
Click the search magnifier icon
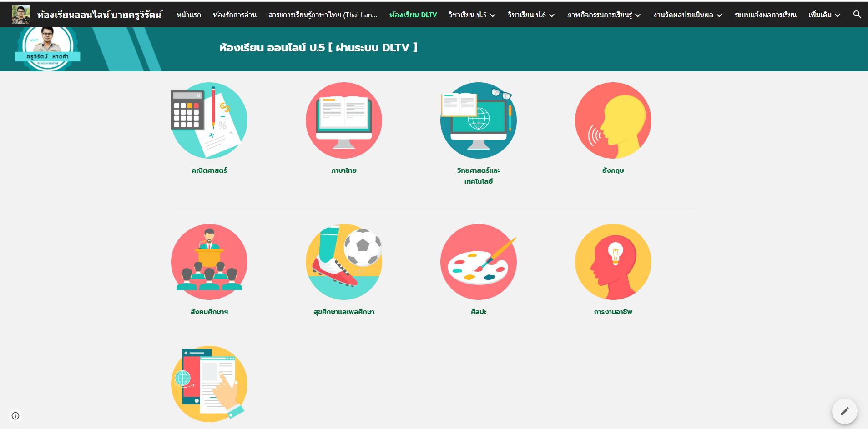click(x=857, y=15)
